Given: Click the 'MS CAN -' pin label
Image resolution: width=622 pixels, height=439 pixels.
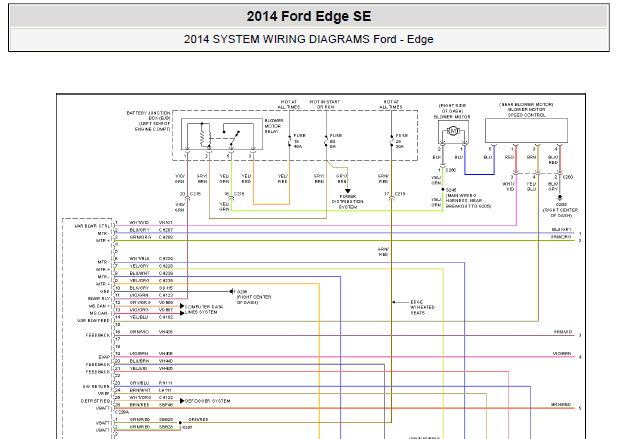Looking at the screenshot, I should [99, 313].
